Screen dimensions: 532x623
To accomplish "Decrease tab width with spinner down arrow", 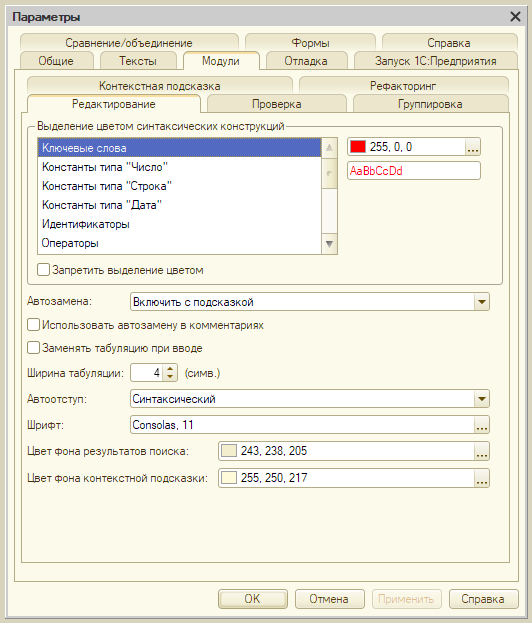I will (x=170, y=377).
